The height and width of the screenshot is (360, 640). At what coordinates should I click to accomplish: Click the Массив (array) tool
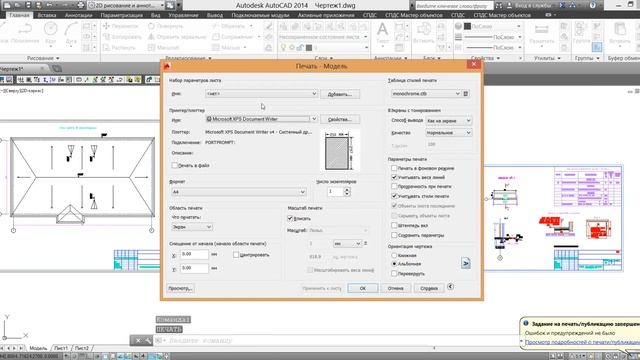tap(227, 47)
